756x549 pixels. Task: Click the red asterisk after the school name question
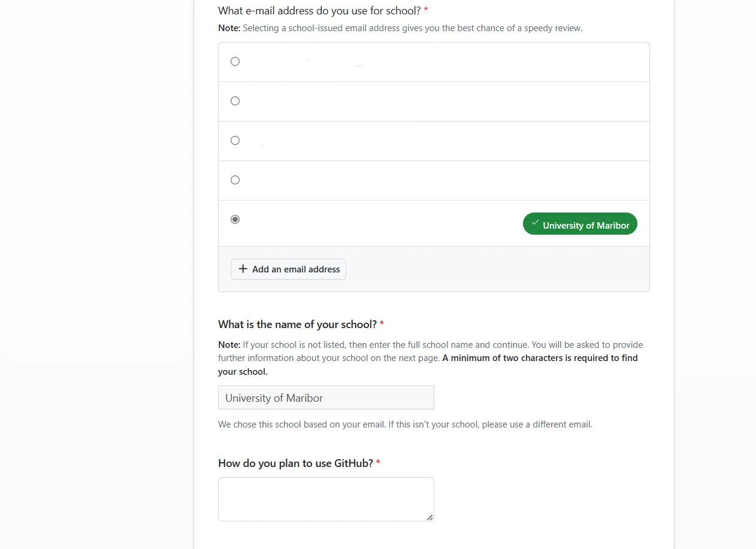pos(382,324)
